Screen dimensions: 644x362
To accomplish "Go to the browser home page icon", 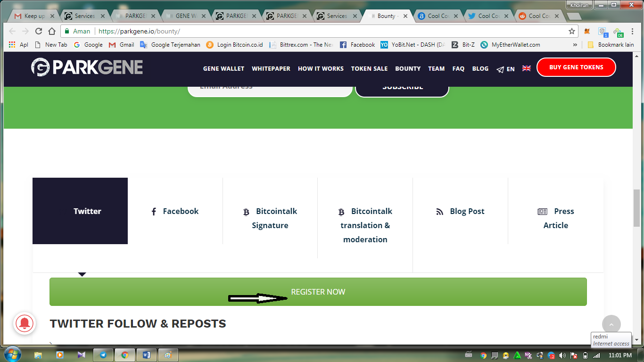I will click(52, 32).
